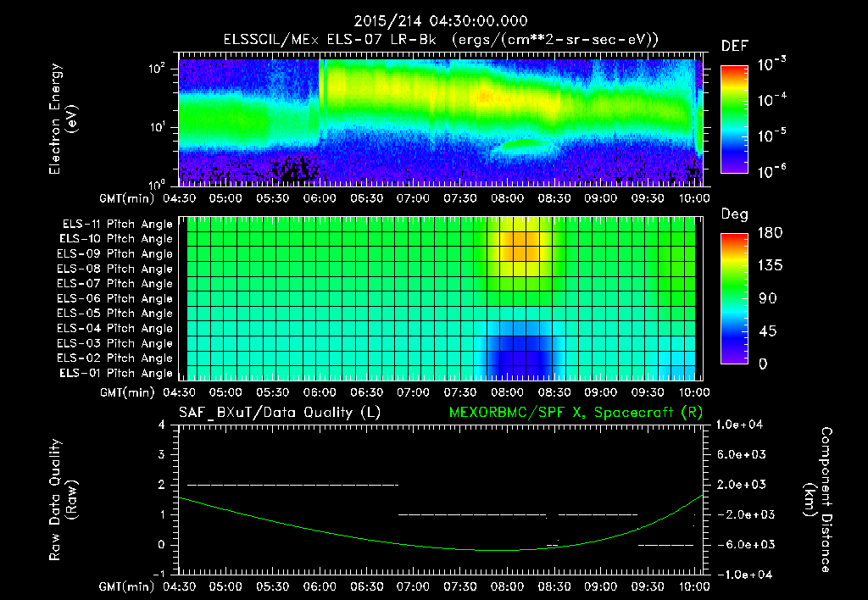868x600 pixels.
Task: Click the green MEXORBMC/SPF X, Spacecraft (R) title
Action: 576,413
